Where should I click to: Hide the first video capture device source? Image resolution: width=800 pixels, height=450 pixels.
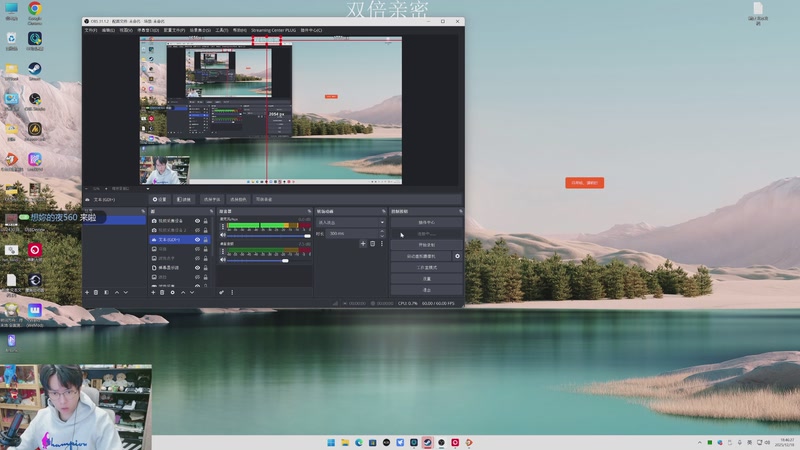pos(198,220)
